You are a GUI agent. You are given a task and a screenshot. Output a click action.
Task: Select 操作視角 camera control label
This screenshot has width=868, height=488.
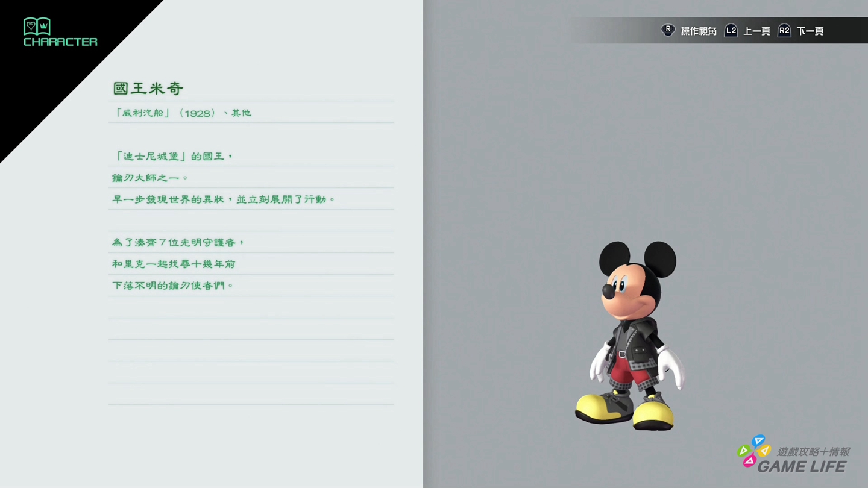click(x=699, y=31)
